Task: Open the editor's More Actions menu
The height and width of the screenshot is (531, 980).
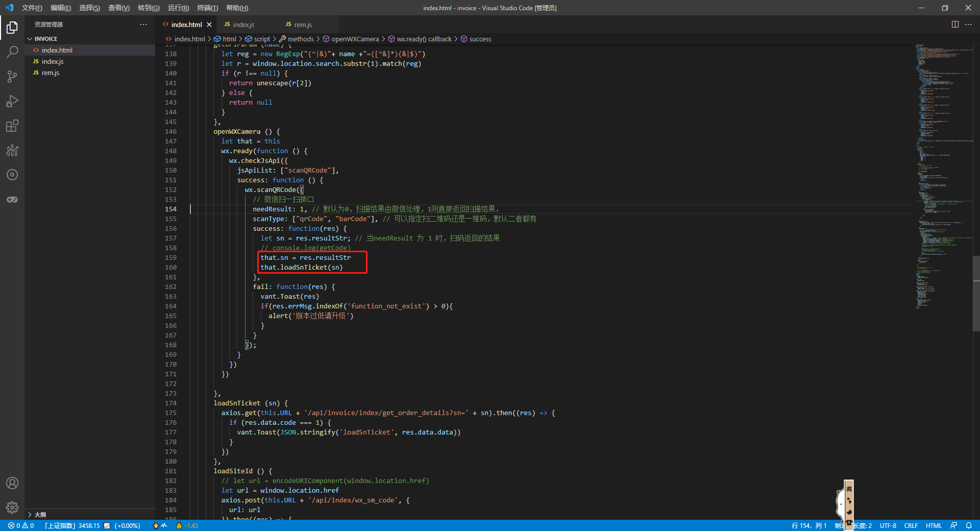Action: 968,25
